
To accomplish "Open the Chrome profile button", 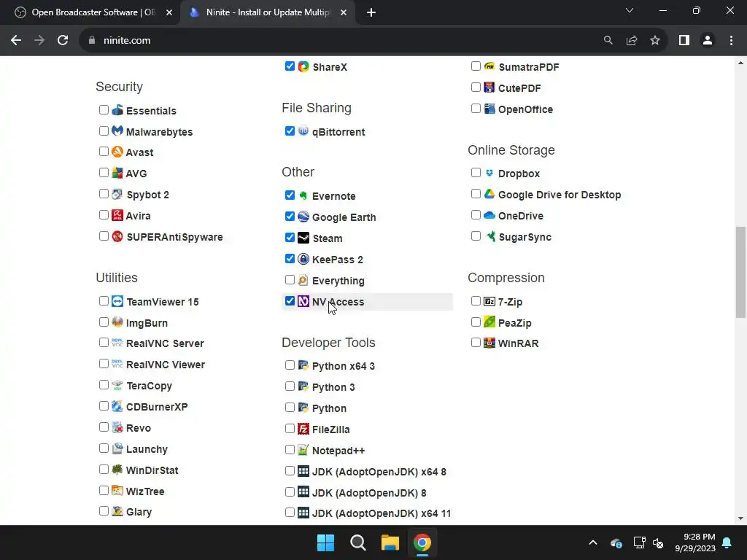I will point(708,41).
